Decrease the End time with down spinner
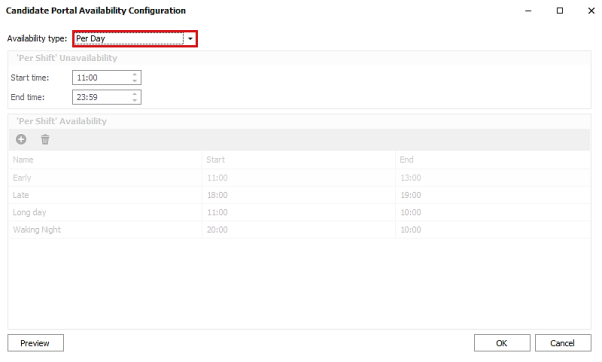 (x=134, y=100)
